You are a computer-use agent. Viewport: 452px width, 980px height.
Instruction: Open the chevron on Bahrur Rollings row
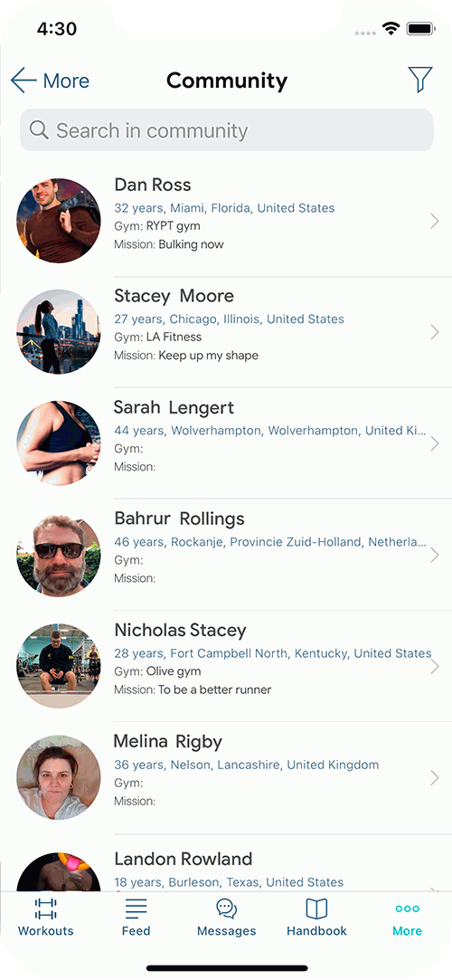435,555
